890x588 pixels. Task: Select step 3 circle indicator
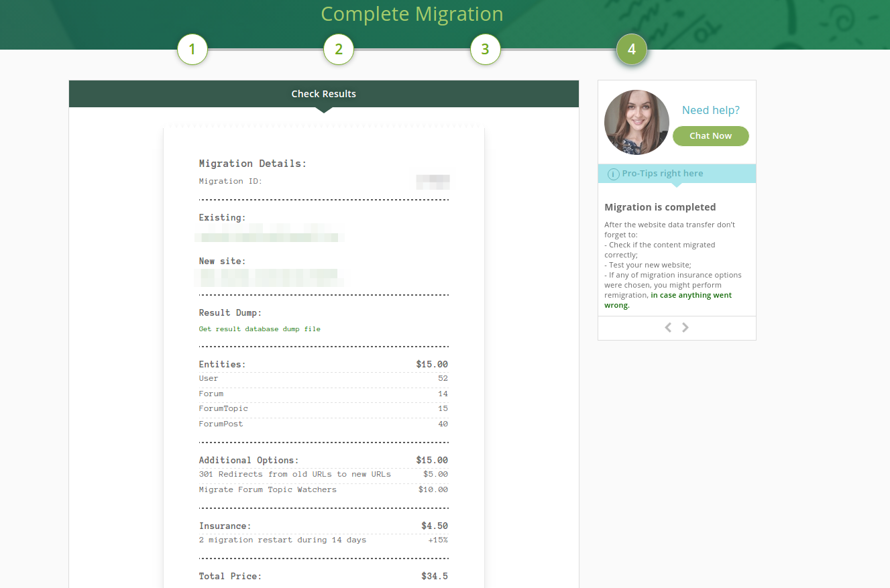485,50
